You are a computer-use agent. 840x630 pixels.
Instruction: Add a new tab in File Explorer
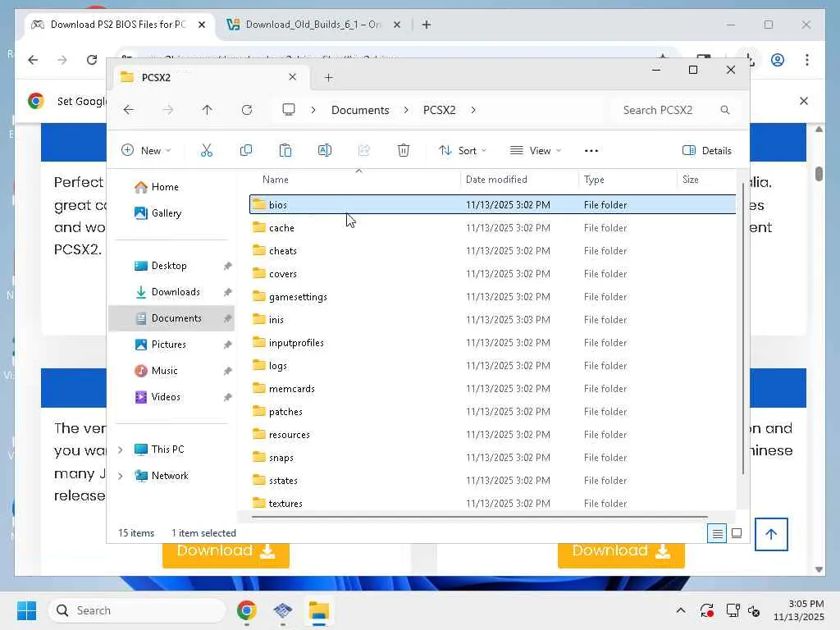coord(328,78)
